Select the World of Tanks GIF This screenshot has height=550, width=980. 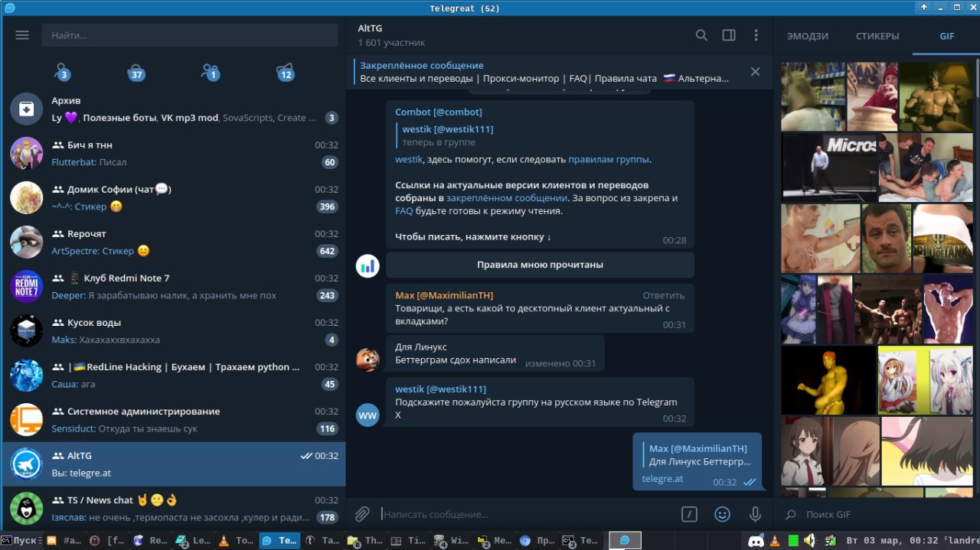click(943, 238)
